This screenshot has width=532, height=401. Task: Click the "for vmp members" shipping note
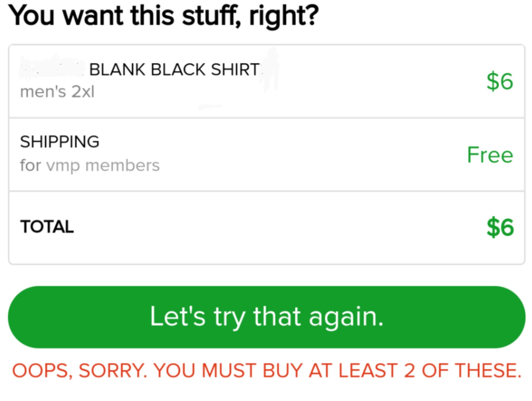pyautogui.click(x=90, y=165)
